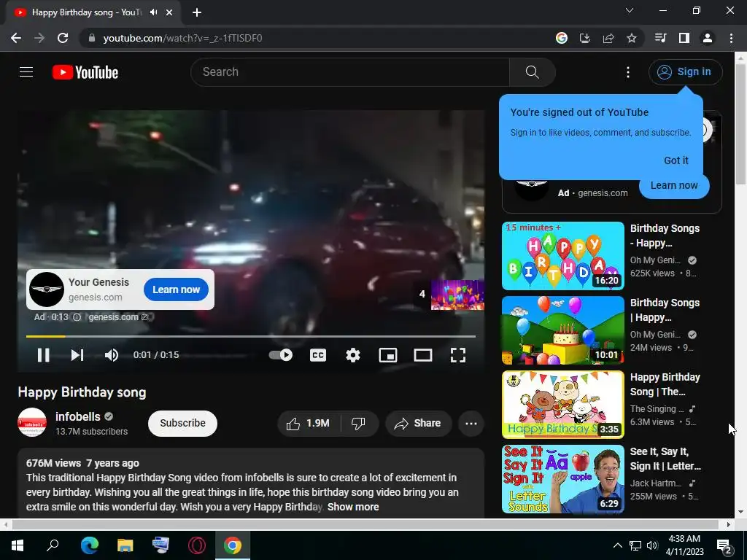Click the Sign in button
This screenshot has width=747, height=560.
point(685,72)
